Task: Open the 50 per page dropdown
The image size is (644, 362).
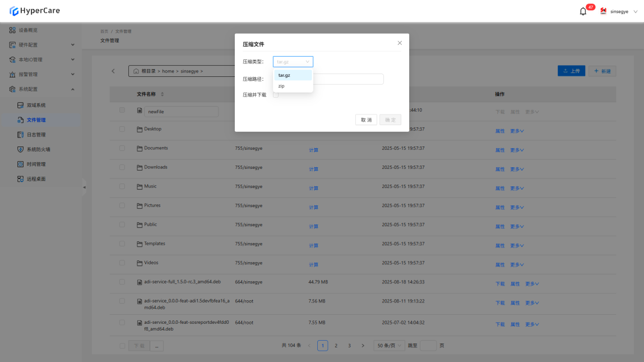Action: tap(389, 346)
